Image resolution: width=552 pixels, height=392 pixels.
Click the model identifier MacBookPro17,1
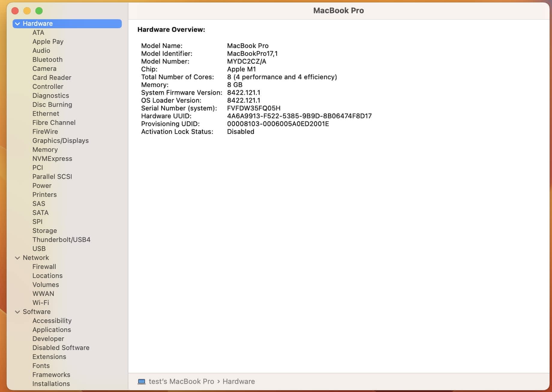(252, 53)
